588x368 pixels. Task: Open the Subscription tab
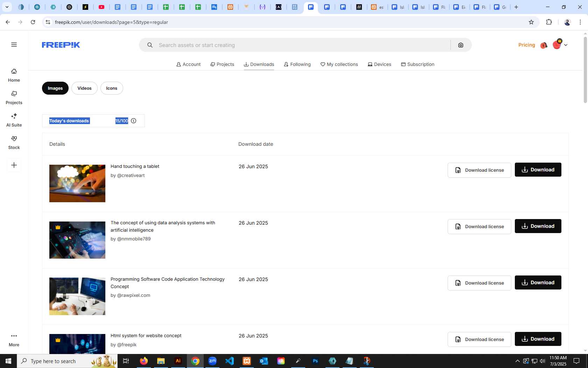[418, 64]
